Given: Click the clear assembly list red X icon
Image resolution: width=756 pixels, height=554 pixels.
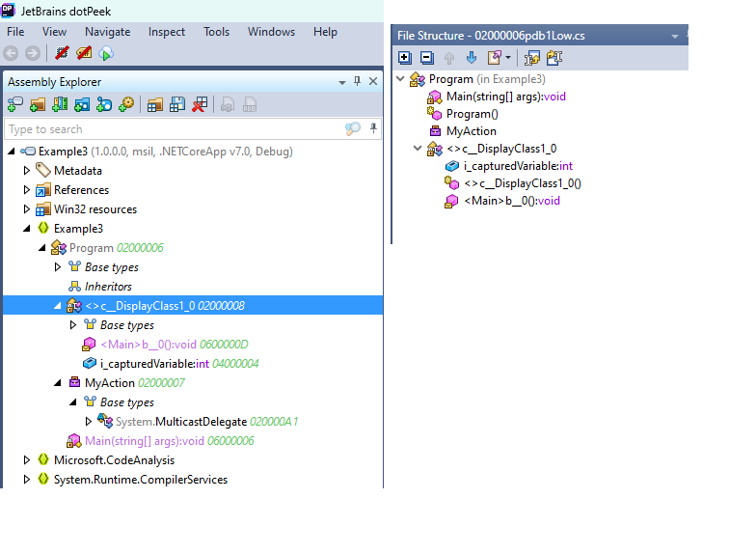Looking at the screenshot, I should point(200,104).
